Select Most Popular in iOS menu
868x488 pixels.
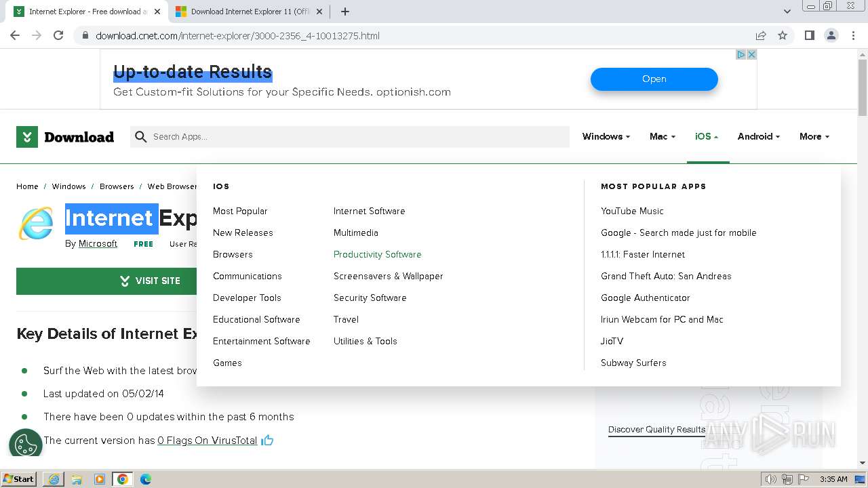coord(240,211)
